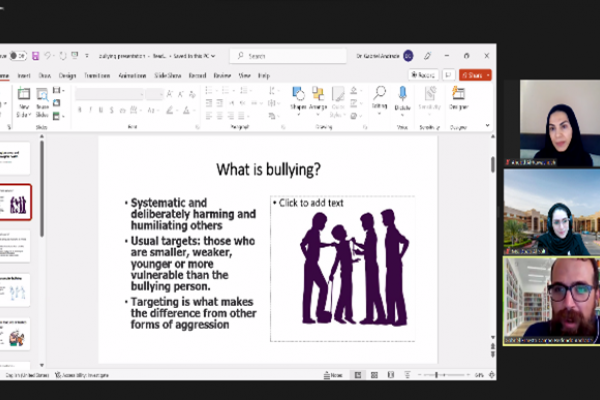This screenshot has height=400, width=600.
Task: Click the 'Click to add text' placeholder
Action: [312, 203]
